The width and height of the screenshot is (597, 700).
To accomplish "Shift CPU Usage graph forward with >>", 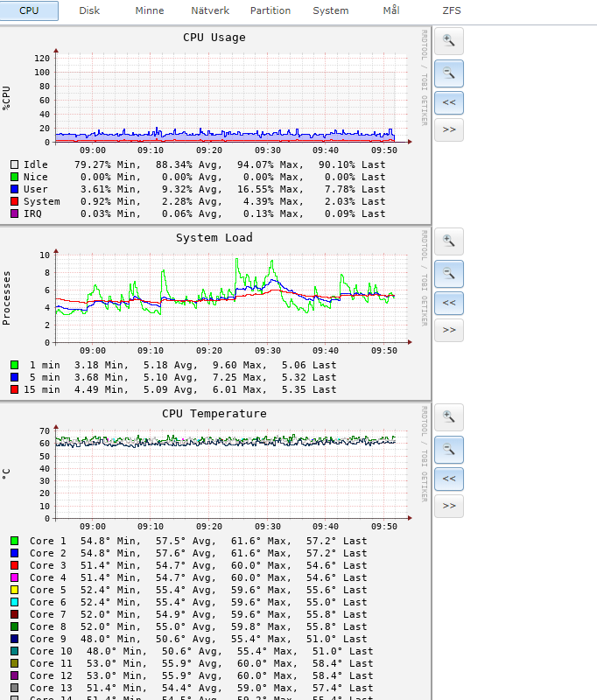I will [449, 129].
